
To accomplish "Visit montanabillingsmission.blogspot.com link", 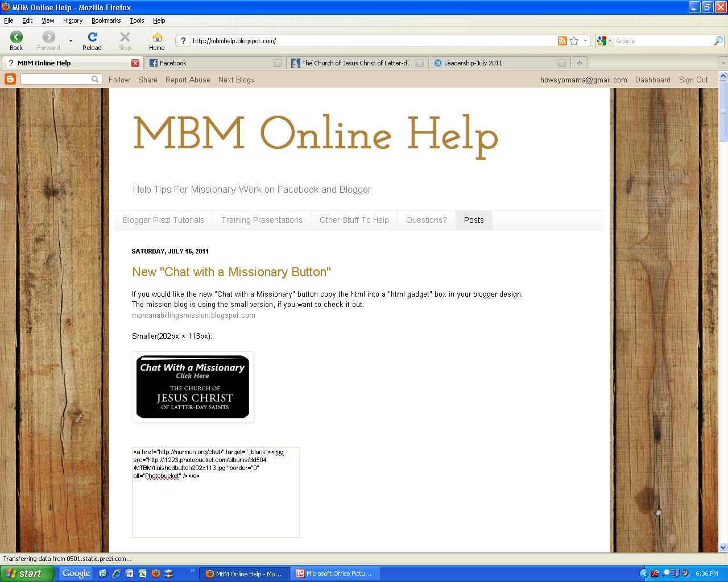I will [x=193, y=315].
